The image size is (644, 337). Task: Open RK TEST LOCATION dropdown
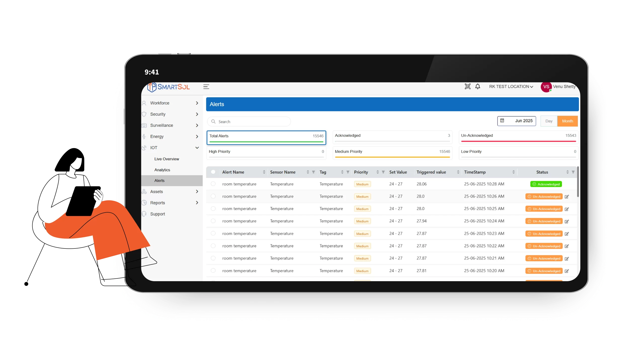point(511,87)
